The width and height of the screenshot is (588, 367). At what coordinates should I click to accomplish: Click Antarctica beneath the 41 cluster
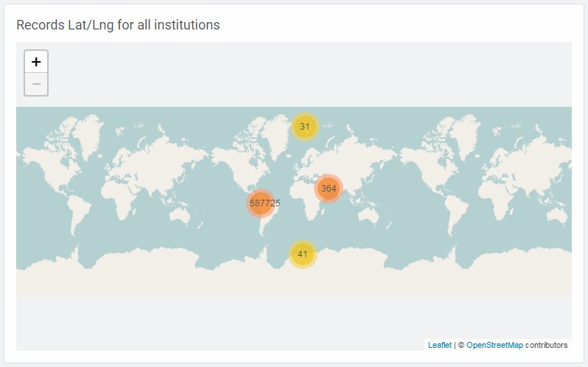click(303, 279)
